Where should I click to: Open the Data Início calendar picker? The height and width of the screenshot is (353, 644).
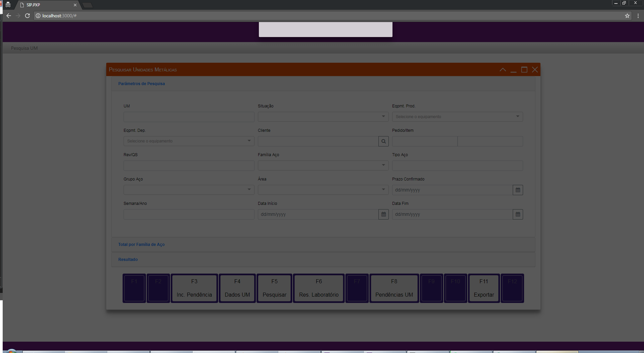[x=383, y=214]
